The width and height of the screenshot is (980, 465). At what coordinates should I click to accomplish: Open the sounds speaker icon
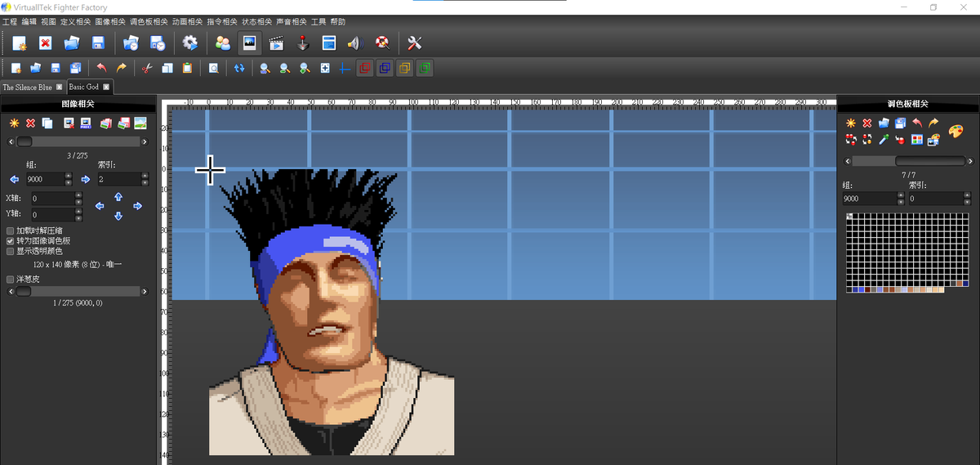click(354, 43)
